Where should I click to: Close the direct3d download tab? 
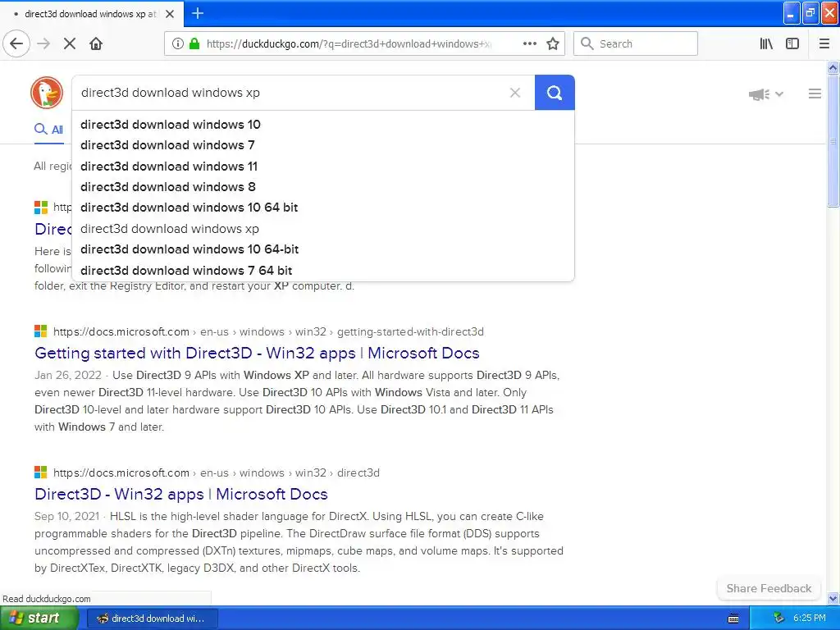tap(170, 14)
